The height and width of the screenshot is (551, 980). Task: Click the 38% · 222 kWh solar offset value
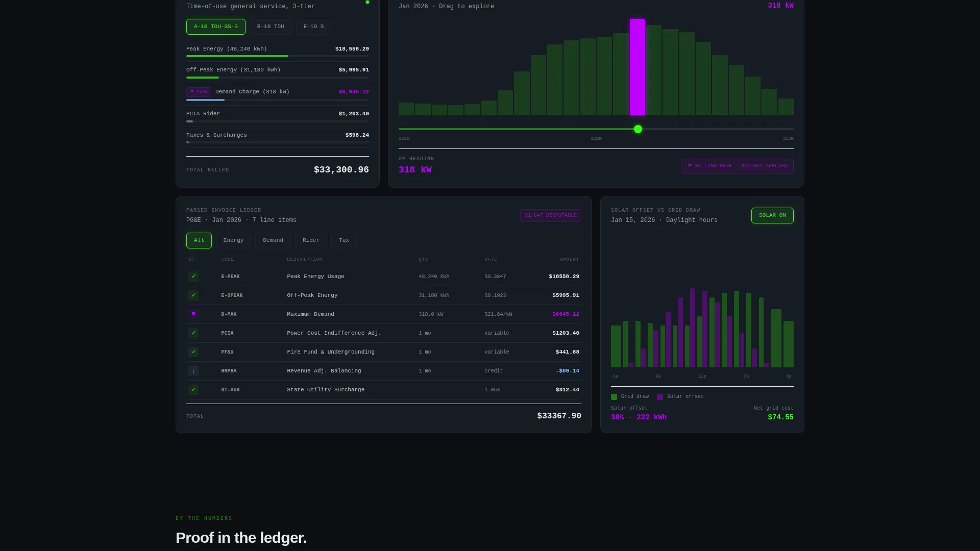pos(639,417)
